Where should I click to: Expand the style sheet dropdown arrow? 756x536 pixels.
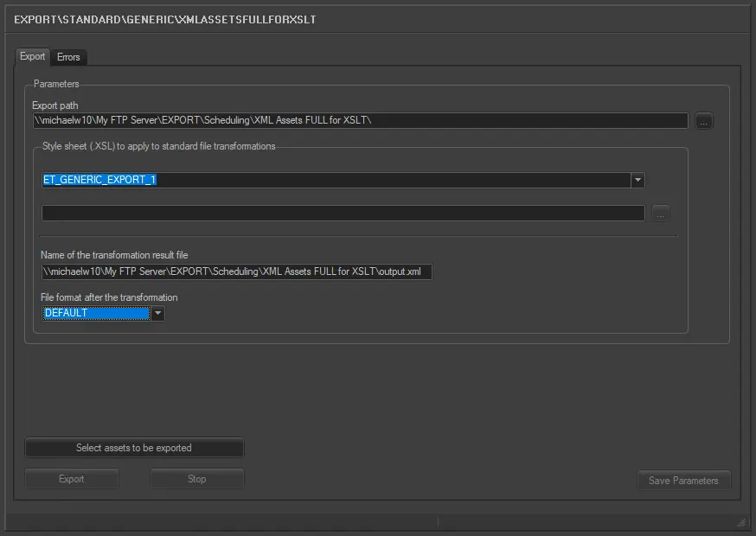click(637, 180)
